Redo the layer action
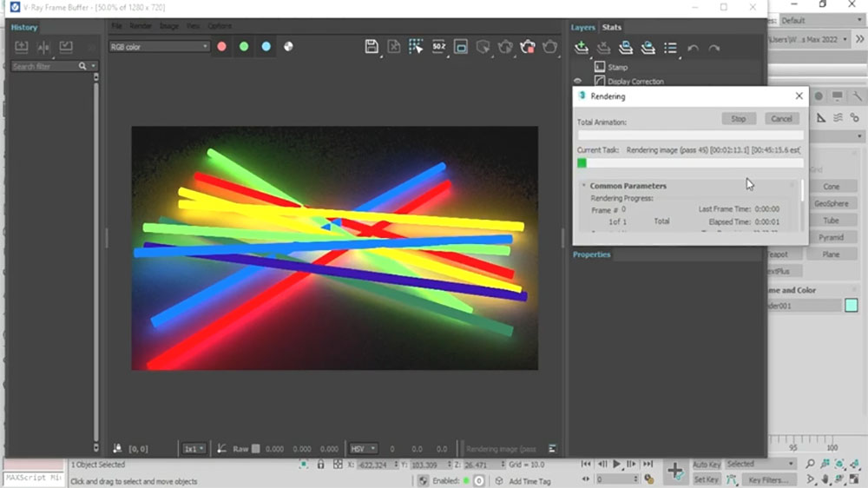868x488 pixels. [714, 48]
